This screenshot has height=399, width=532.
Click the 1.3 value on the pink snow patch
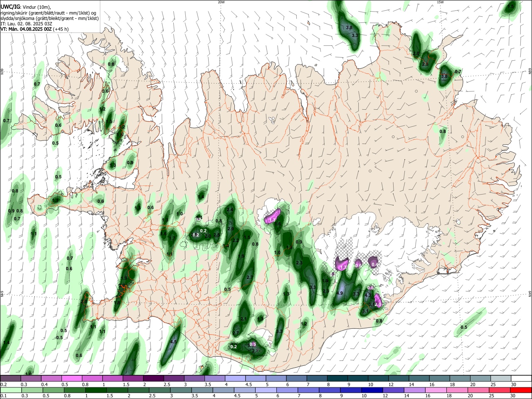tap(273, 220)
